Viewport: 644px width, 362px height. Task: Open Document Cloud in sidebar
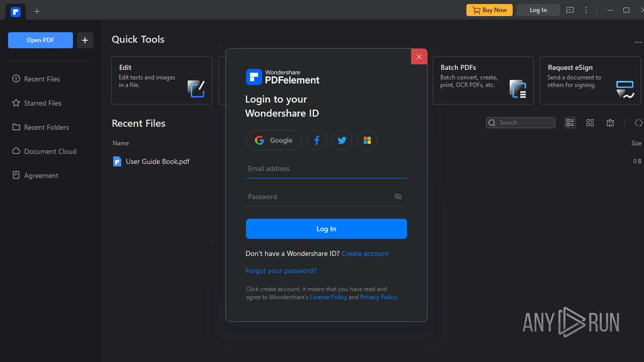point(44,151)
